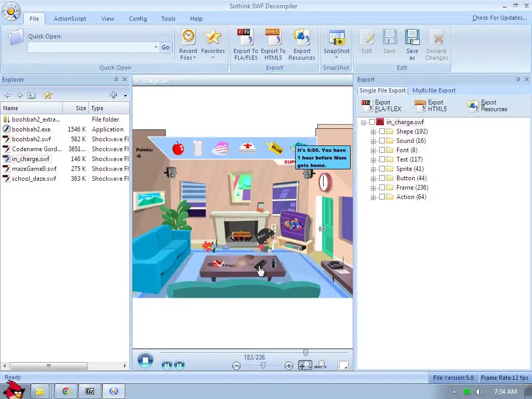
Task: Check the Frame (236) checkbox
Action: (382, 187)
